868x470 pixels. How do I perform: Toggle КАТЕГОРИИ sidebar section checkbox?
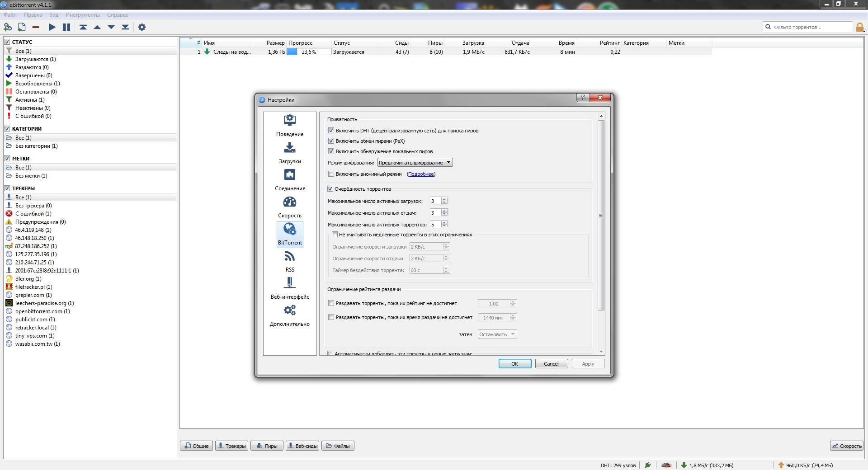point(7,129)
